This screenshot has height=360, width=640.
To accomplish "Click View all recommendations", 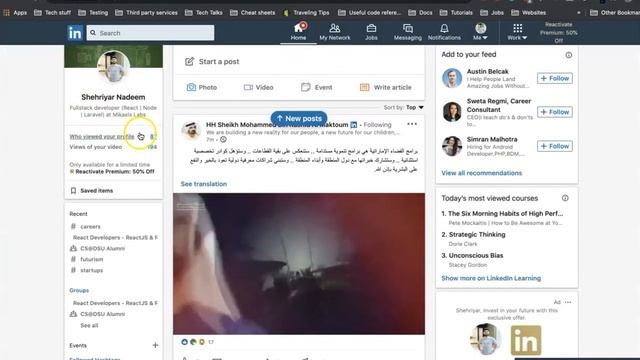I will [x=482, y=173].
